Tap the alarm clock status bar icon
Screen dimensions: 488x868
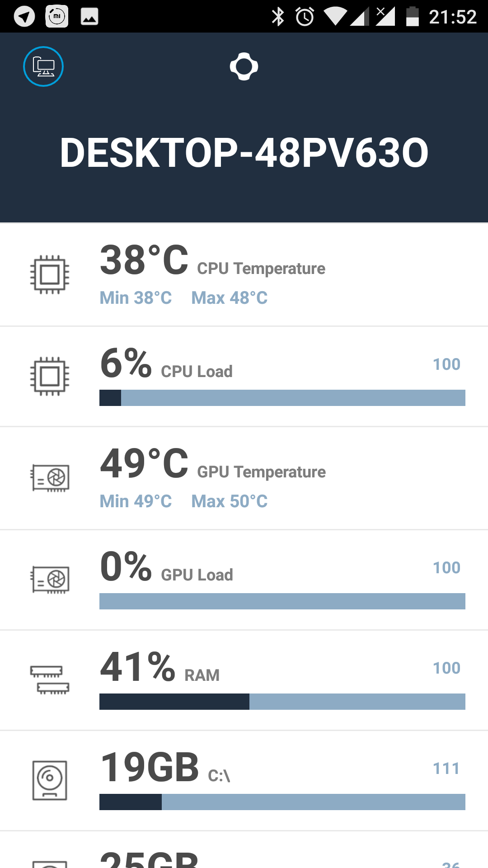coord(305,17)
